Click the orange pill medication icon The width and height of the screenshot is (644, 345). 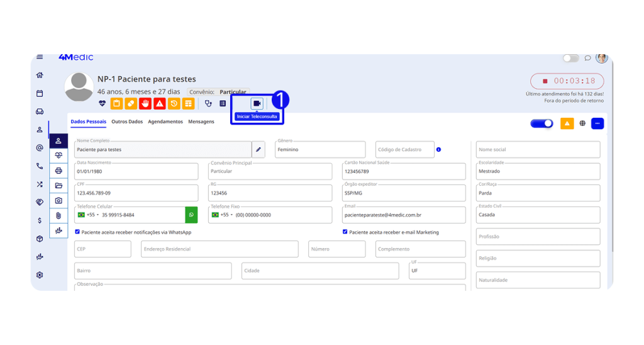click(x=131, y=104)
